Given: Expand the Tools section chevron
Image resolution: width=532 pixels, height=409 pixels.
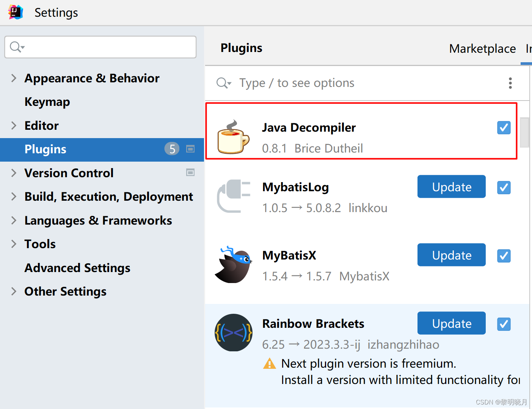Looking at the screenshot, I should coord(14,244).
